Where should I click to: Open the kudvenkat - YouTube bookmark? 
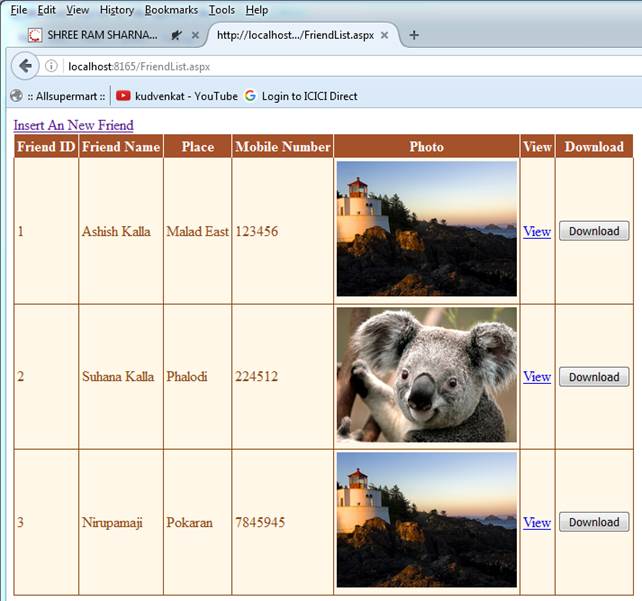tap(177, 96)
